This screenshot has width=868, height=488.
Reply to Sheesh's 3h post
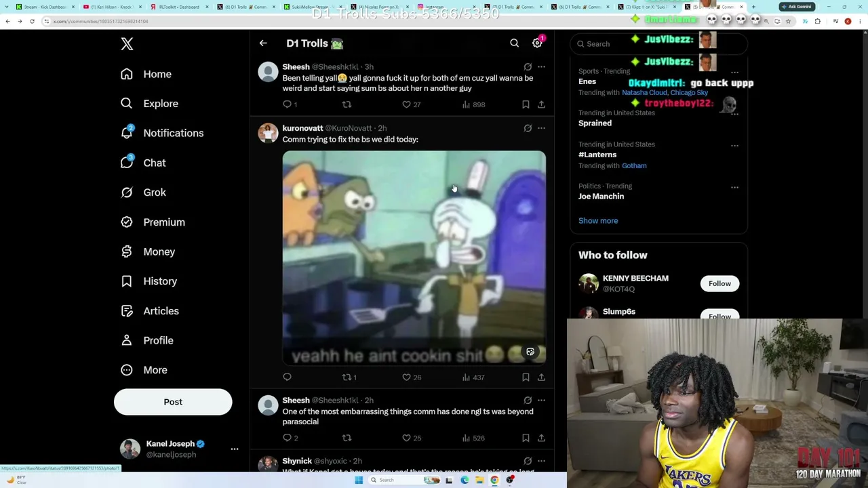290,104
